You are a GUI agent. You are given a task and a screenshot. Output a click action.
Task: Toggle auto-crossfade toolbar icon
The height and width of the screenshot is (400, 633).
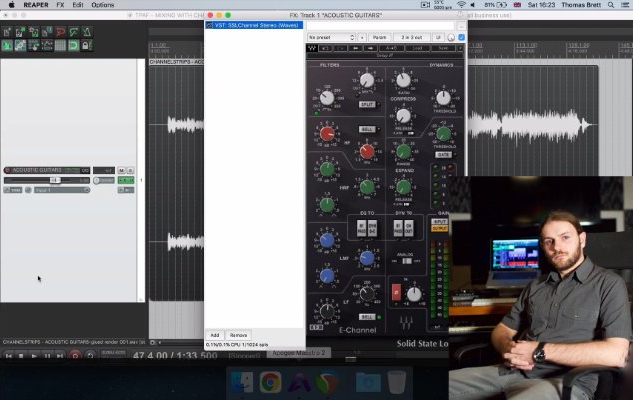click(7, 45)
